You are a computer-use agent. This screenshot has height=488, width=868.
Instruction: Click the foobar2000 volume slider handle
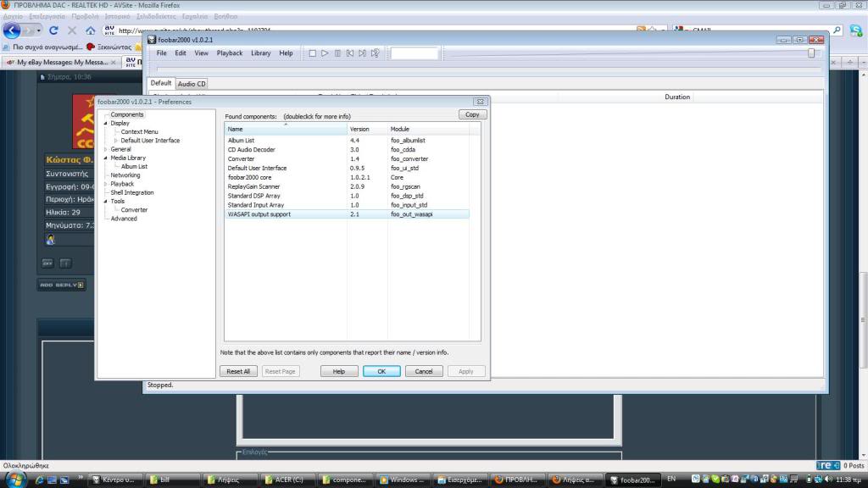(811, 53)
